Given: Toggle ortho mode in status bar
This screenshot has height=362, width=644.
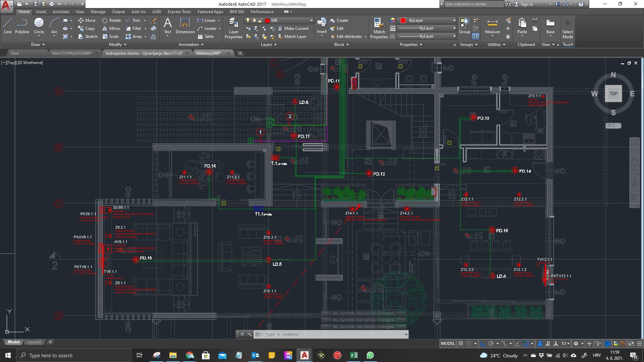Looking at the screenshot, I should coord(483,344).
